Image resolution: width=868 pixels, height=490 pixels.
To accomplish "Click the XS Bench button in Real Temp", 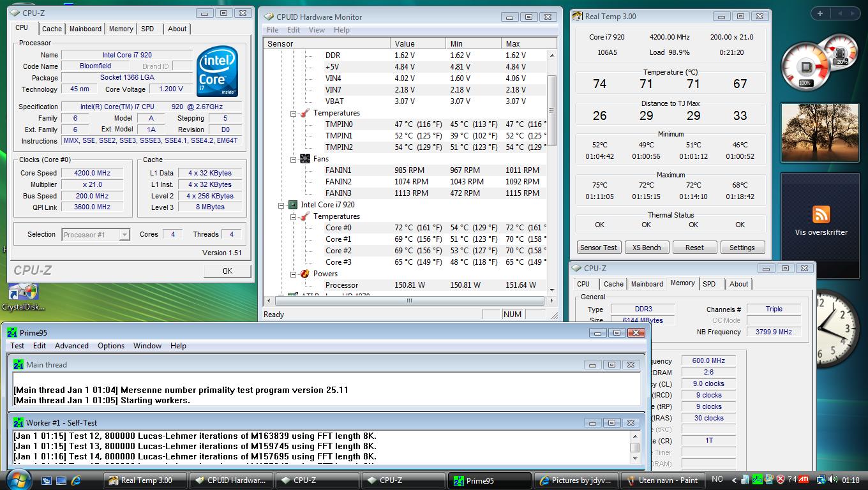I will tap(647, 248).
